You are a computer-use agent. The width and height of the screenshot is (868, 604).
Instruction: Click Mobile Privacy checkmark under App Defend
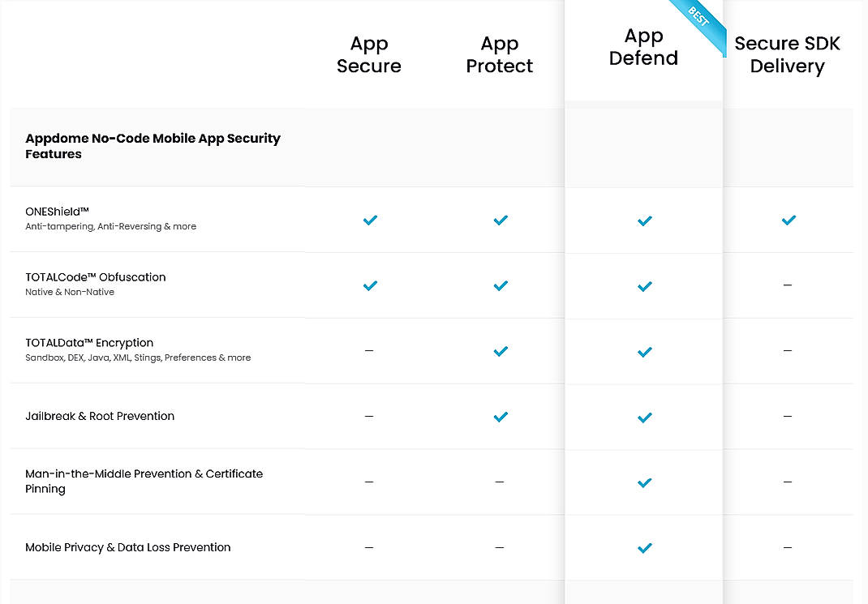pyautogui.click(x=644, y=548)
